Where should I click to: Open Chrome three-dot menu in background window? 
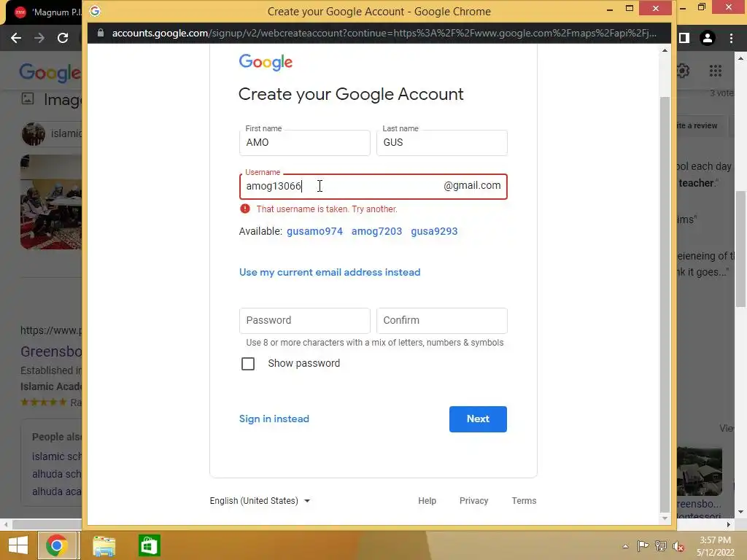coord(731,38)
